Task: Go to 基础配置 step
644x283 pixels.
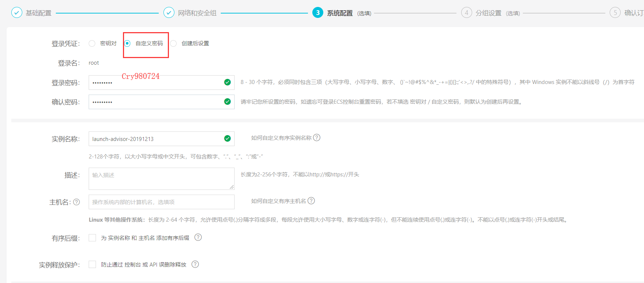Action: pos(38,13)
